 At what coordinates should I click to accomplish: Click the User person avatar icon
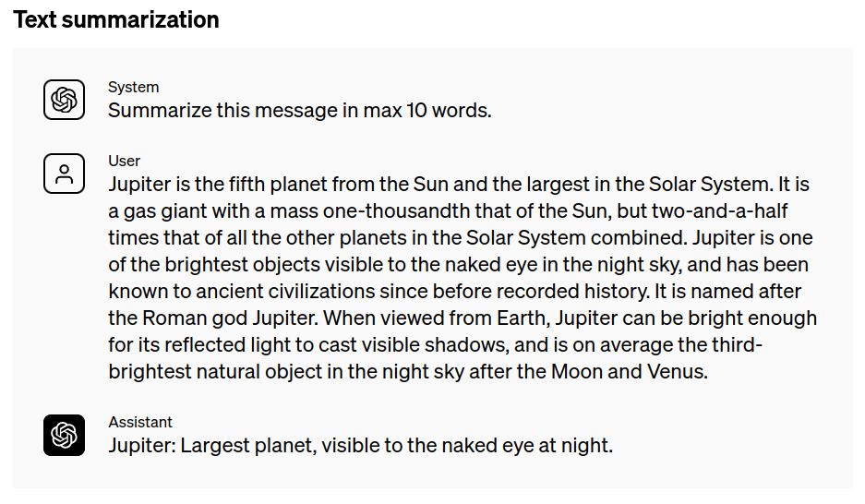coord(64,174)
